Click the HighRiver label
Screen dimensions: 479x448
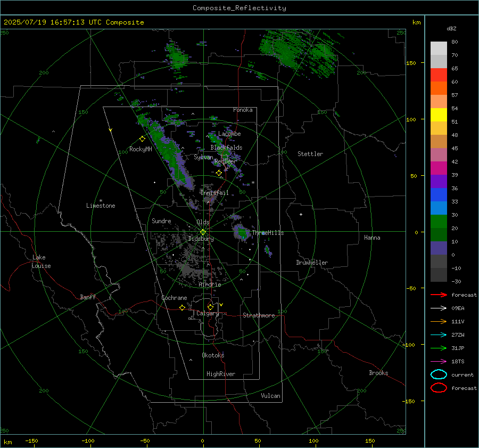click(x=221, y=374)
